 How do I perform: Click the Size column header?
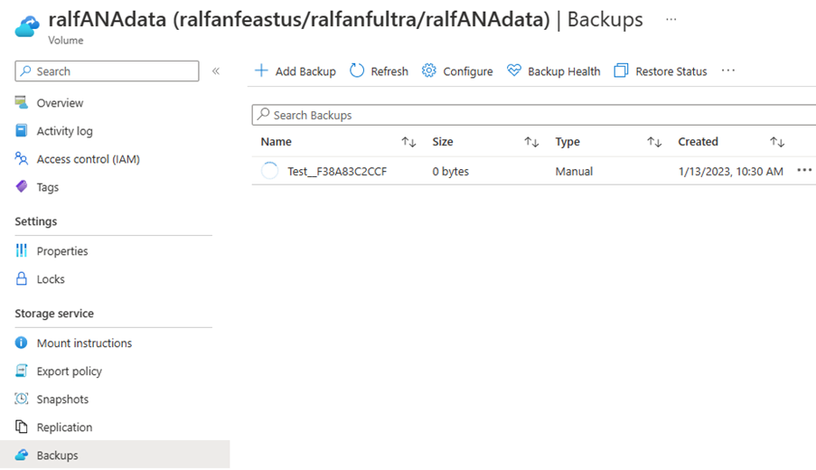(442, 142)
